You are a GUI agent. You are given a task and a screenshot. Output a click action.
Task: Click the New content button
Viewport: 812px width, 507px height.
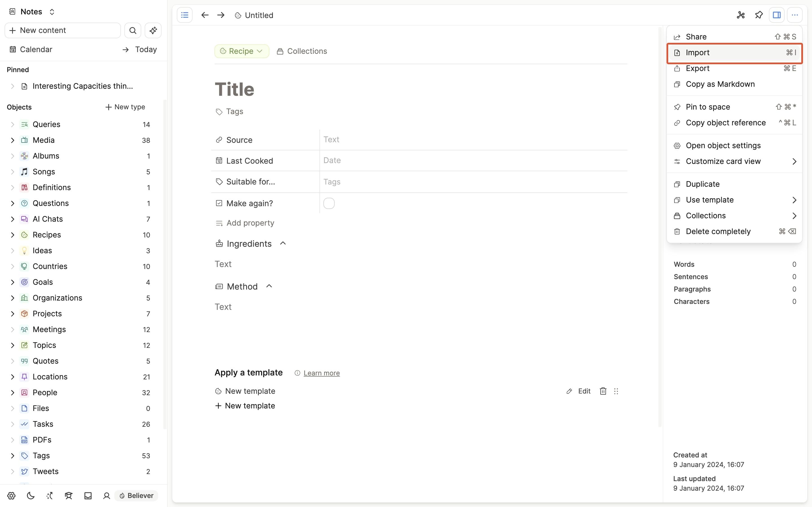pyautogui.click(x=62, y=30)
